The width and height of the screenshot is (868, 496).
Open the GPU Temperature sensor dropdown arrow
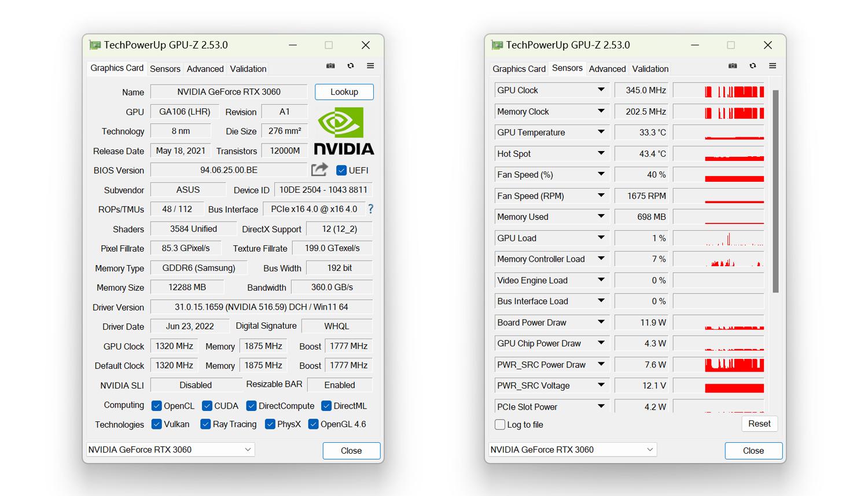click(601, 133)
